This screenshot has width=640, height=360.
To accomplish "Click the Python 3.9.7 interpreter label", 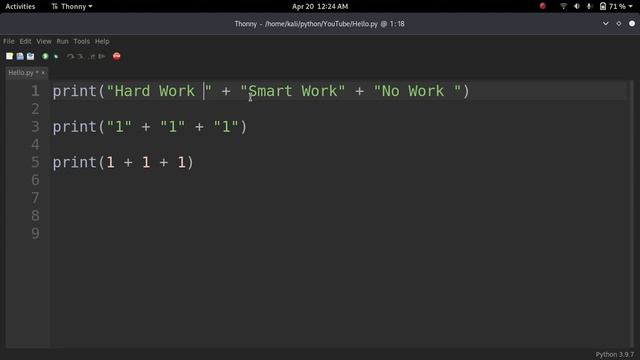I will click(x=615, y=354).
